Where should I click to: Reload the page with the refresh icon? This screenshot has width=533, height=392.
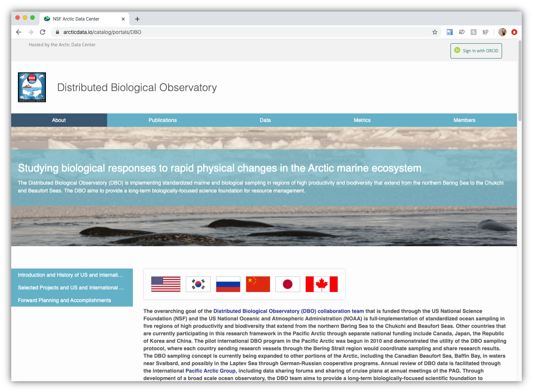coord(43,32)
